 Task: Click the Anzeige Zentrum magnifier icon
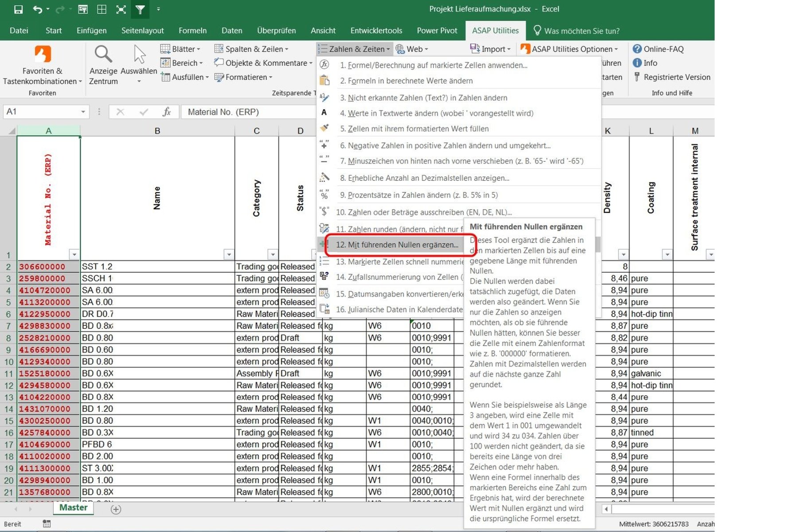tap(103, 54)
